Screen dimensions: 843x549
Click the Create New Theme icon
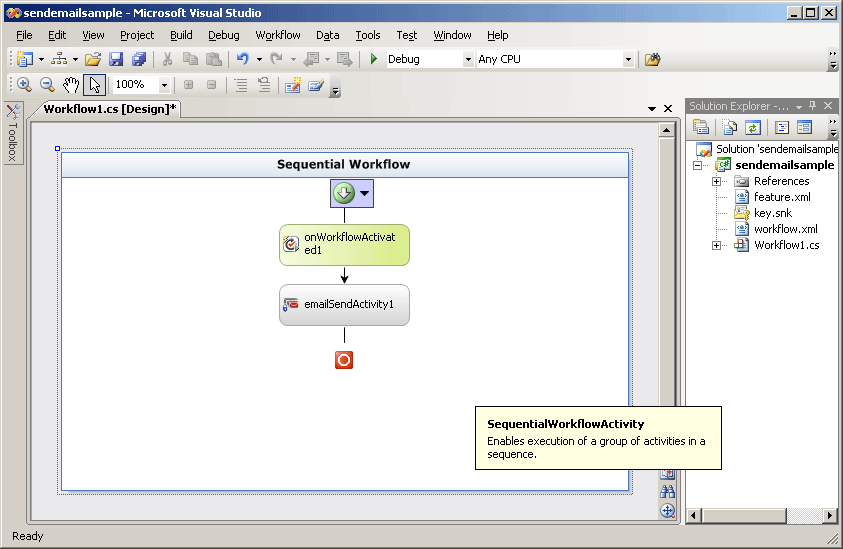(x=293, y=85)
